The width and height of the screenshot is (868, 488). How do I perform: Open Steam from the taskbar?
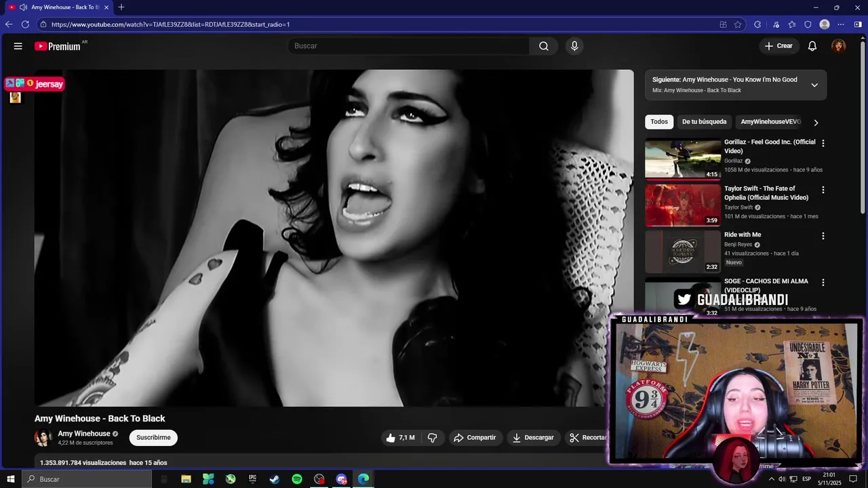click(275, 479)
